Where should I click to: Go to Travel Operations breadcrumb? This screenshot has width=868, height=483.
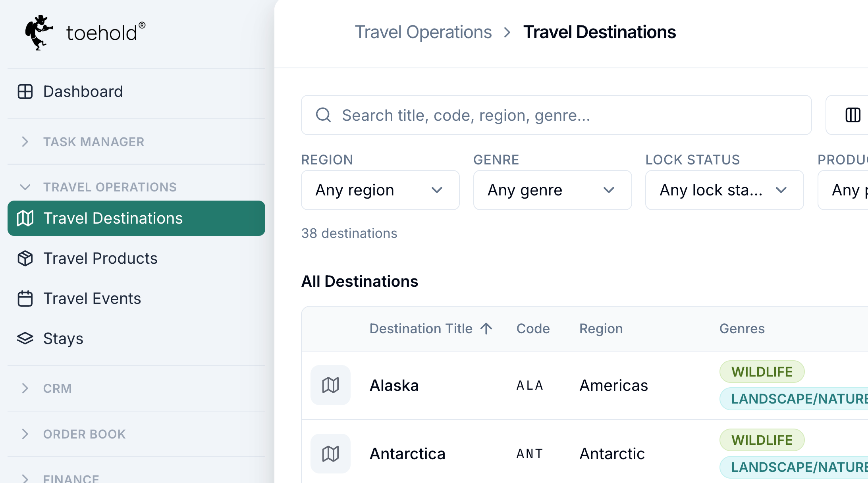423,32
